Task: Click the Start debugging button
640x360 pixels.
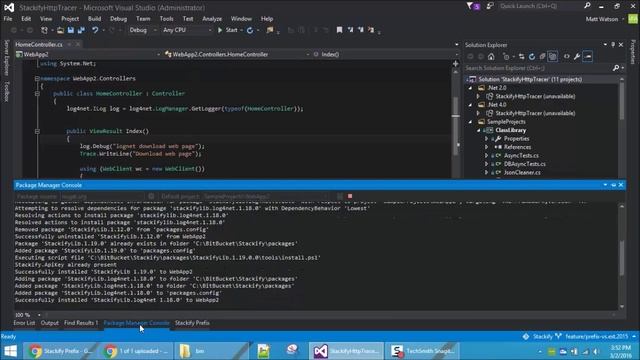Action: (228, 30)
